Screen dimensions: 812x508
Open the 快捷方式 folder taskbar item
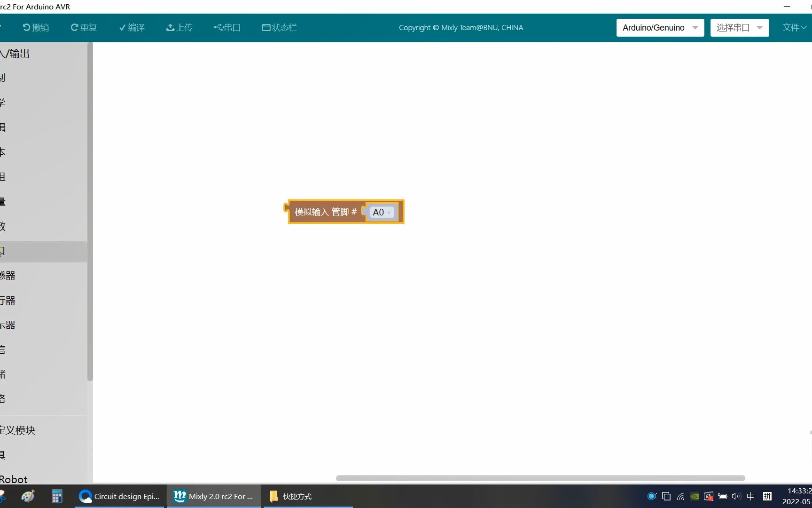(308, 496)
